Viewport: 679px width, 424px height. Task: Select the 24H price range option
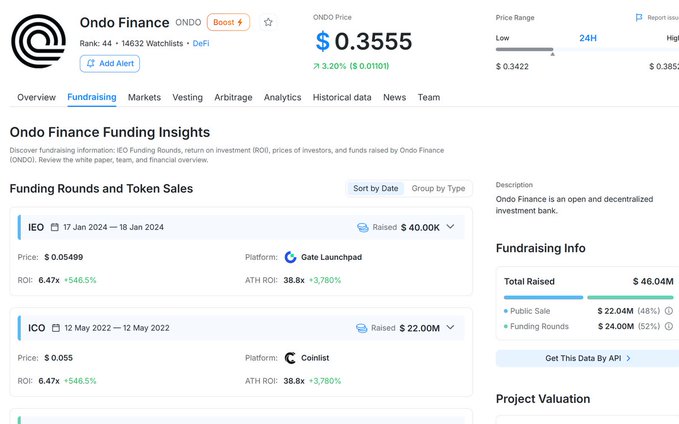[588, 38]
